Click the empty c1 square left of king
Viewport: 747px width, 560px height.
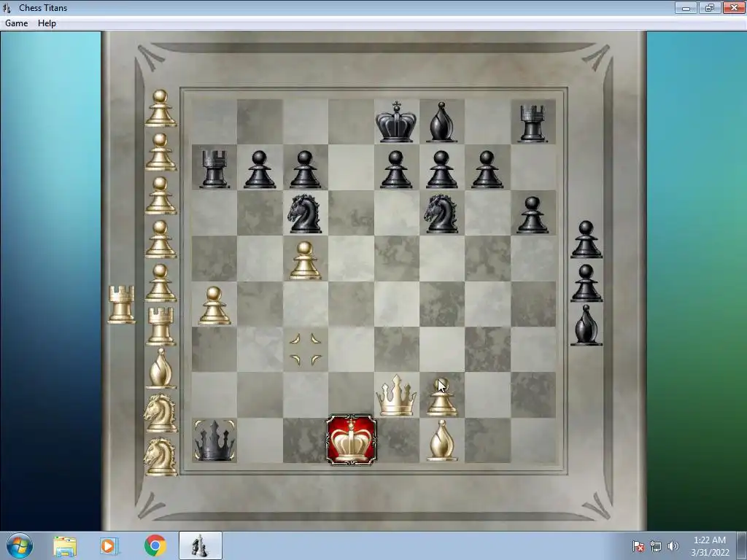pyautogui.click(x=305, y=440)
